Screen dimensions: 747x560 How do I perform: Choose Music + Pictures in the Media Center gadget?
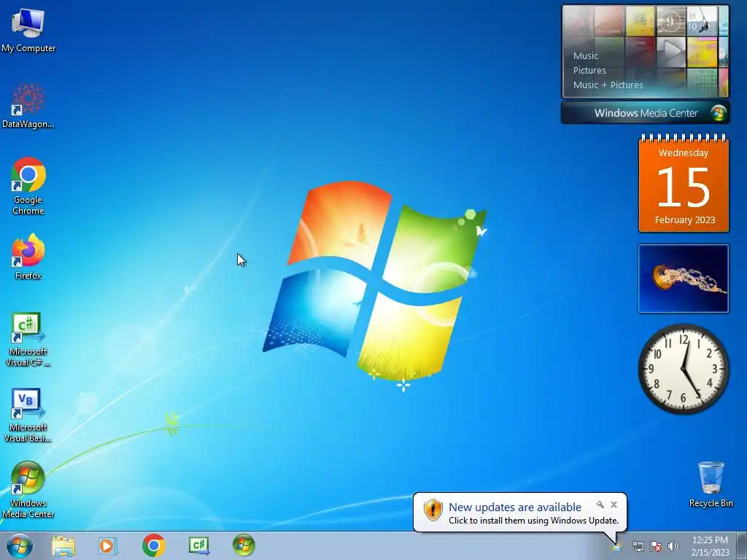[x=608, y=85]
